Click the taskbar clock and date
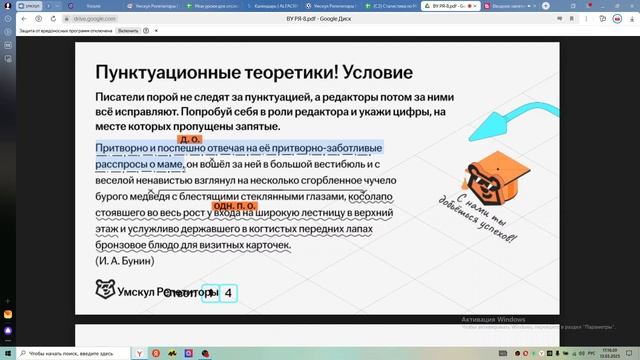The image size is (640, 360). [x=610, y=353]
